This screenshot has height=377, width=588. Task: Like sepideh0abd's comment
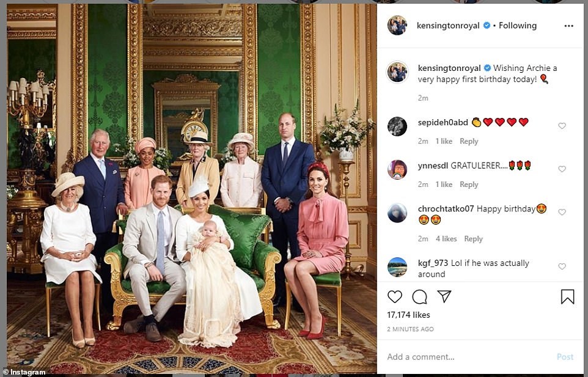click(562, 126)
